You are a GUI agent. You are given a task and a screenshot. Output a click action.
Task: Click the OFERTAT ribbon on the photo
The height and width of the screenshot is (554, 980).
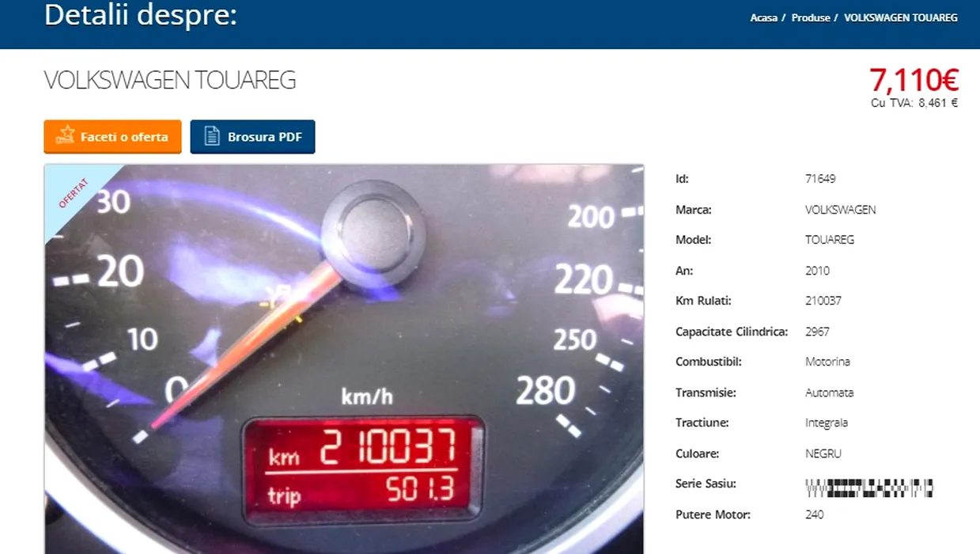74,194
